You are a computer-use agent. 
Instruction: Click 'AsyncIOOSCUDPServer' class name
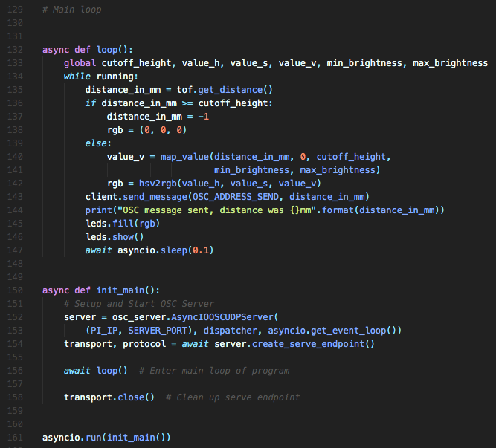point(222,317)
